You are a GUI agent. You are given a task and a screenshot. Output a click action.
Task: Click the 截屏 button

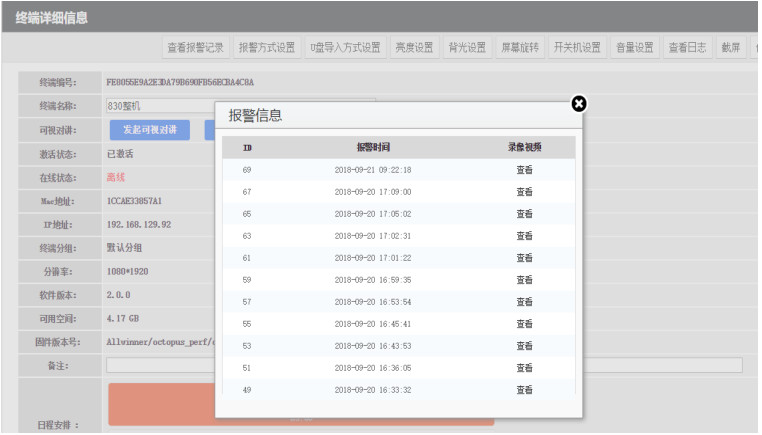[x=731, y=48]
